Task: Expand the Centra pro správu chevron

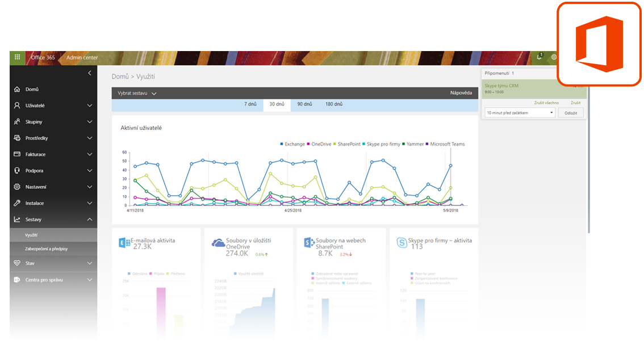Action: click(x=90, y=280)
